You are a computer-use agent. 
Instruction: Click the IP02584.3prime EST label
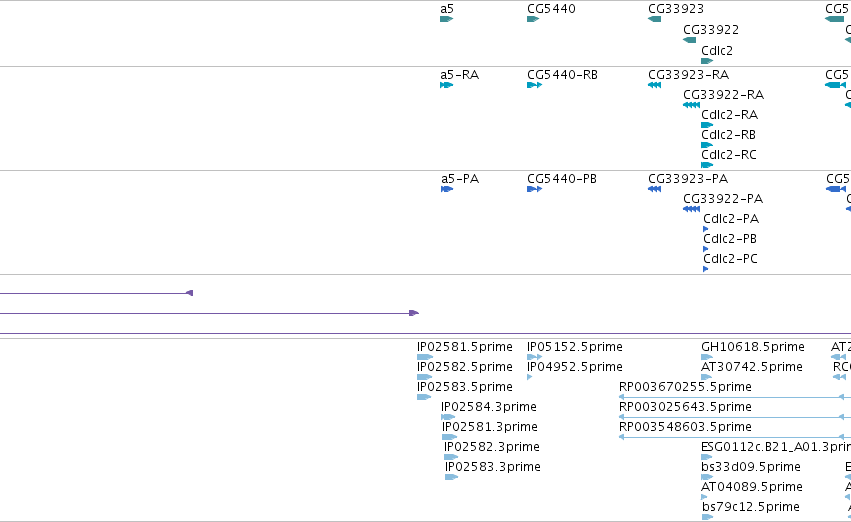[488, 407]
